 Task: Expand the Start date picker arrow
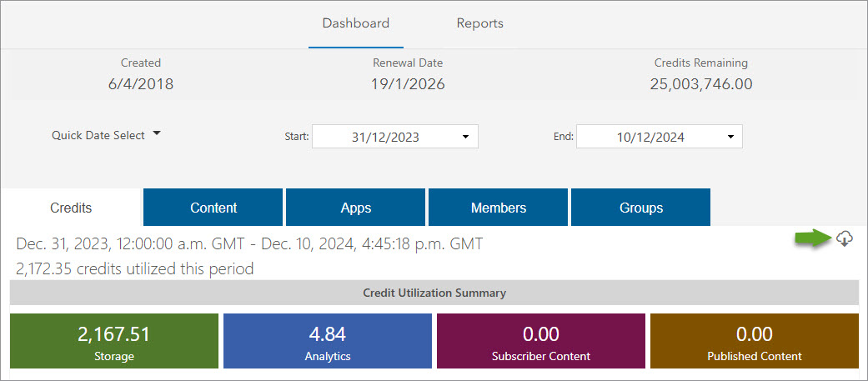pos(465,137)
